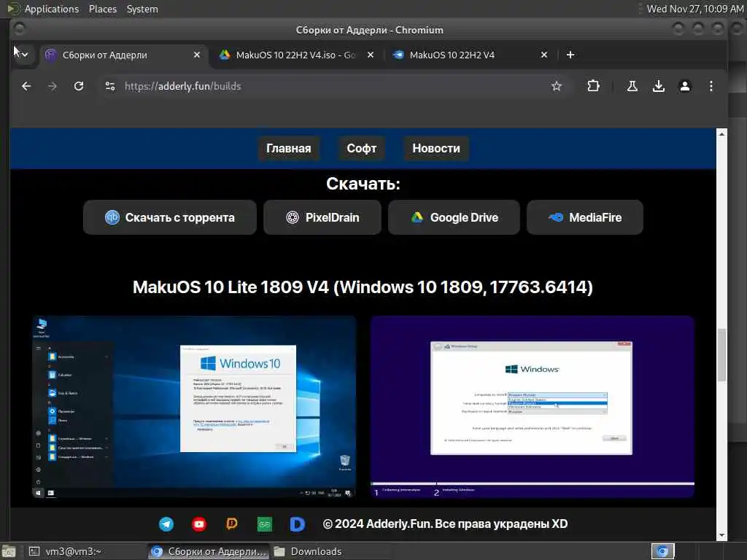Open the Telegram footer icon
This screenshot has height=560, width=747.
pyautogui.click(x=166, y=524)
